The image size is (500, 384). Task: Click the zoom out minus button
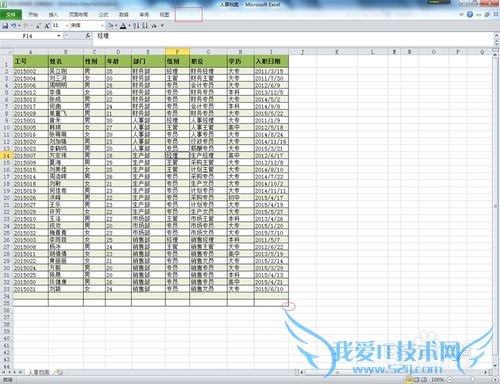click(x=450, y=380)
